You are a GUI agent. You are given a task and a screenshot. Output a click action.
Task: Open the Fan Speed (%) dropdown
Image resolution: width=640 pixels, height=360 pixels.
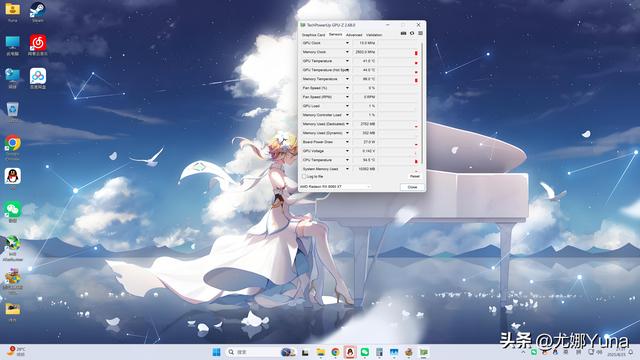347,88
